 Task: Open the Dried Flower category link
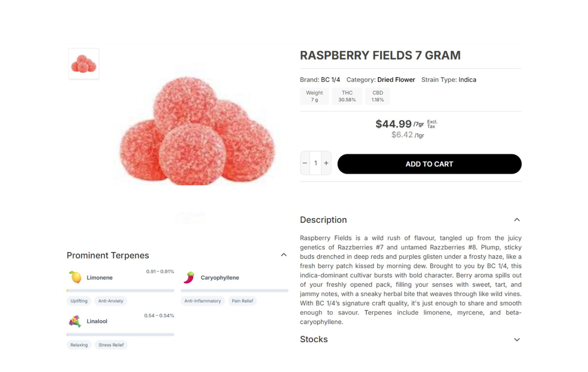[x=396, y=80]
